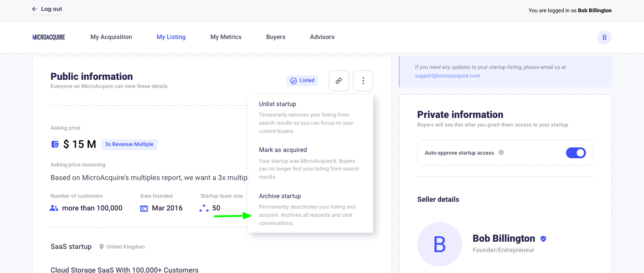Open the My Listing tab
This screenshot has height=273, width=644.
171,37
